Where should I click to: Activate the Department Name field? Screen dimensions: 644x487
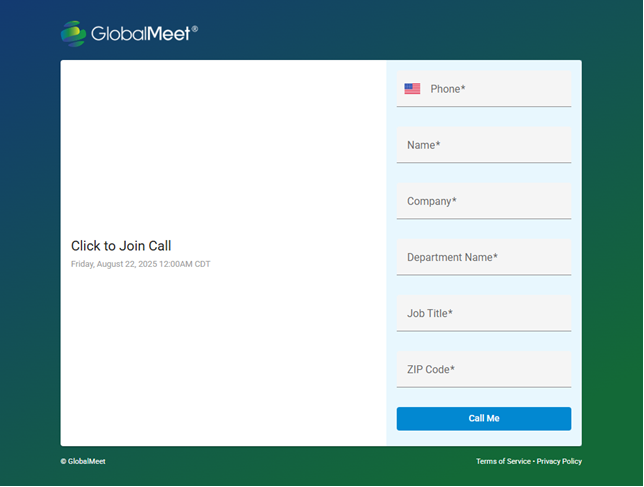click(484, 257)
